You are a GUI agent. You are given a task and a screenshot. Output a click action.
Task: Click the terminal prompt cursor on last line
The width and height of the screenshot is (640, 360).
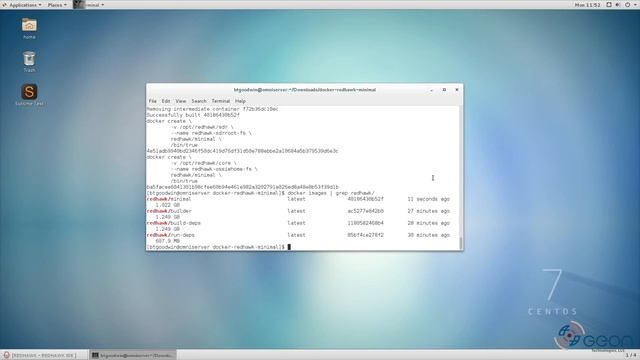coord(289,247)
